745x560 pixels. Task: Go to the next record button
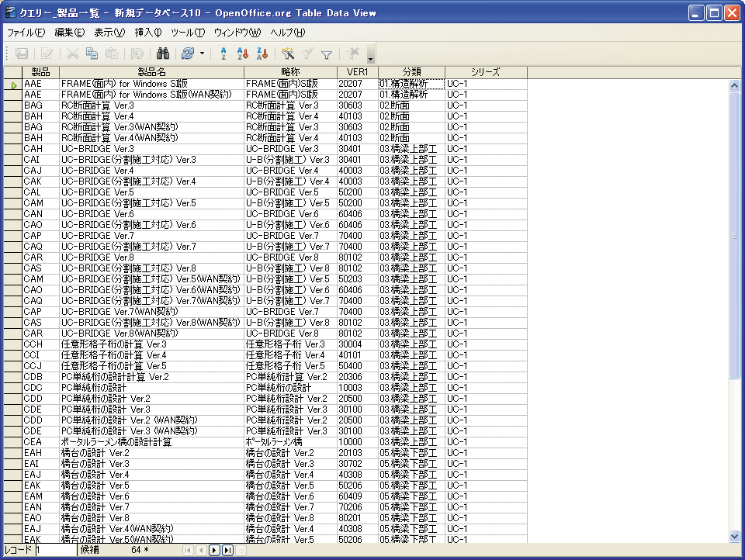pos(214,550)
